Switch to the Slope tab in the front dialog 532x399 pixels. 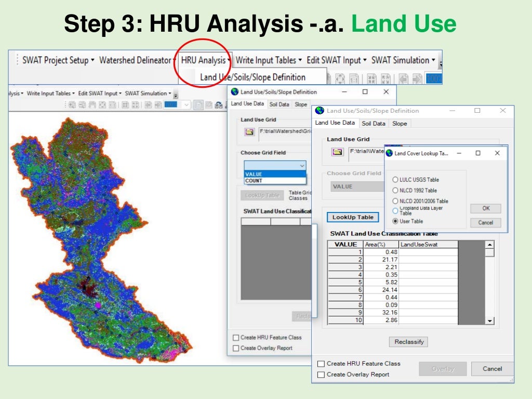point(400,123)
